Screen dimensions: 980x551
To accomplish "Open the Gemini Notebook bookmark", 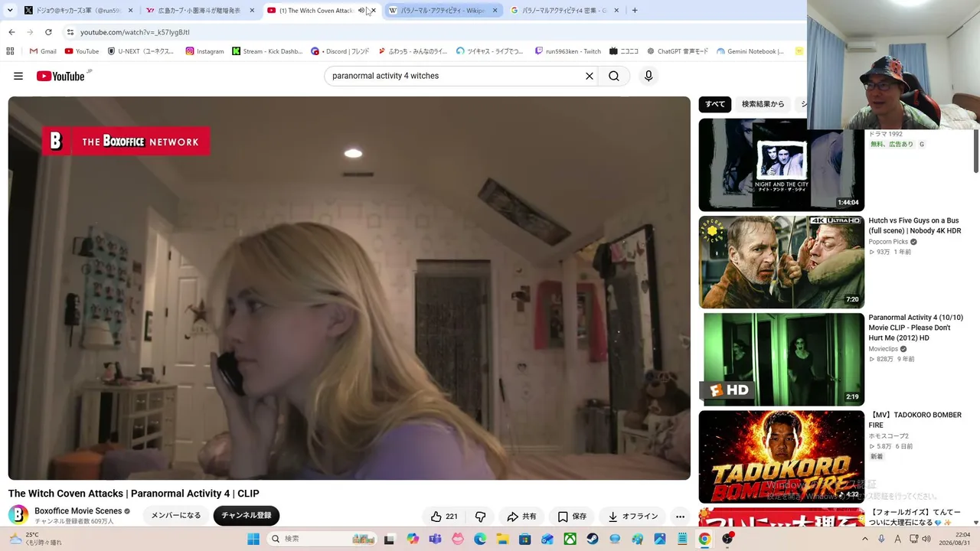I will (x=750, y=51).
